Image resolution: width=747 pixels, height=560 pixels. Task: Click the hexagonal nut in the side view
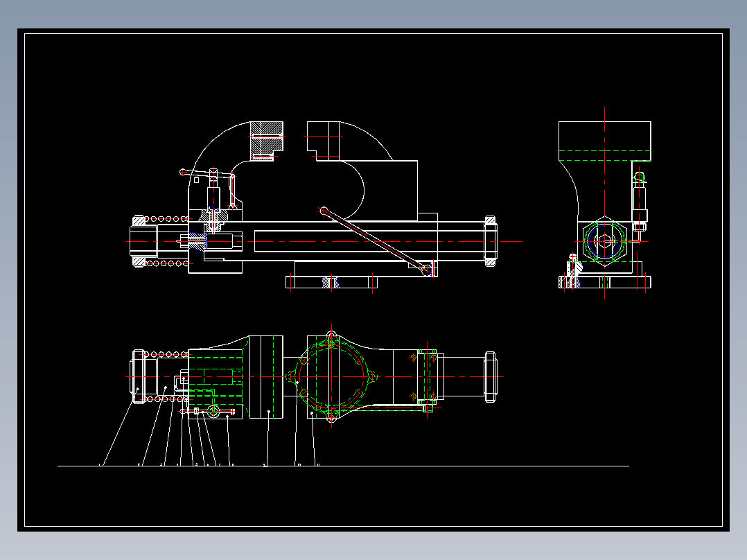[x=604, y=241]
